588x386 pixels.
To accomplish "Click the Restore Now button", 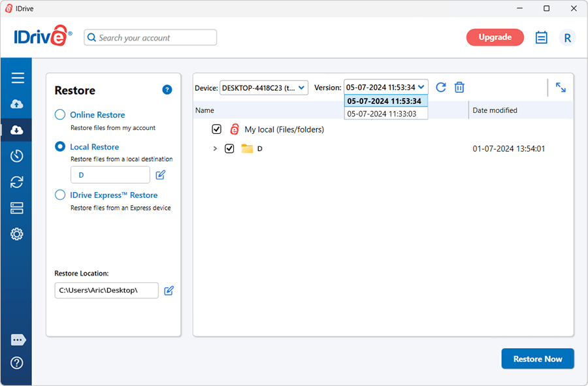I will pyautogui.click(x=538, y=359).
